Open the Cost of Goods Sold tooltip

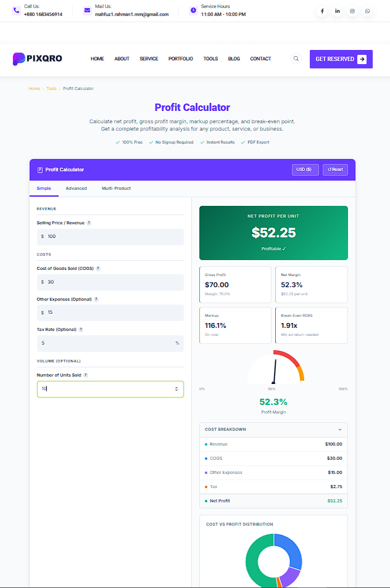coord(97,269)
